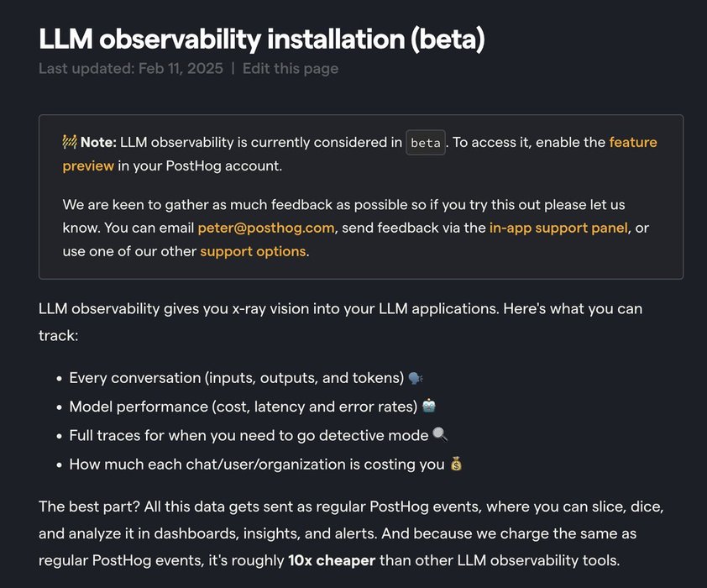Screen dimensions: 707x588
Task: Click the robot face emoji icon
Action: point(429,407)
